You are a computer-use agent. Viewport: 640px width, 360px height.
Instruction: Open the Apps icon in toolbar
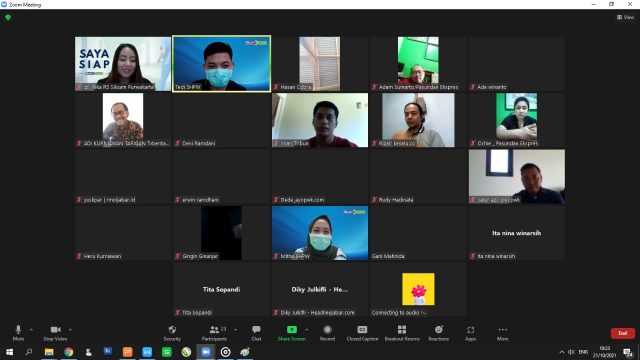pos(471,333)
